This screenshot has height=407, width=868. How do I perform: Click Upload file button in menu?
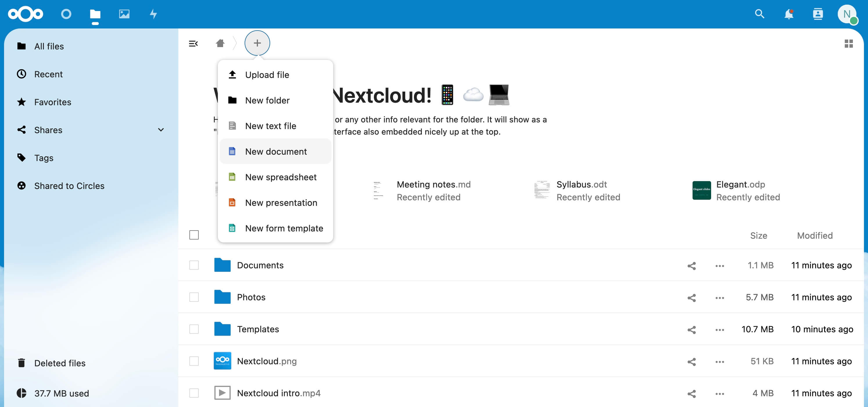click(267, 74)
